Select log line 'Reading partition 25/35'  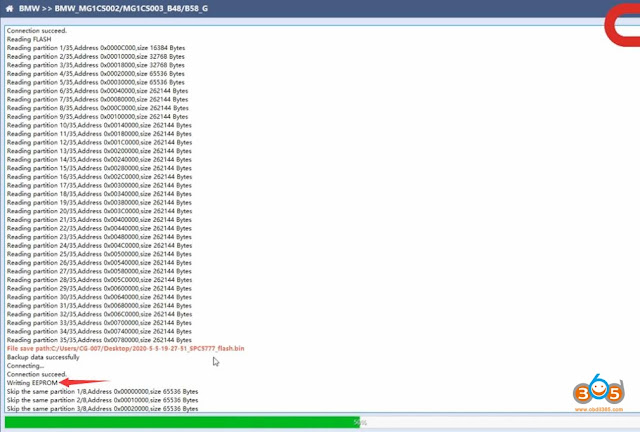coord(99,254)
